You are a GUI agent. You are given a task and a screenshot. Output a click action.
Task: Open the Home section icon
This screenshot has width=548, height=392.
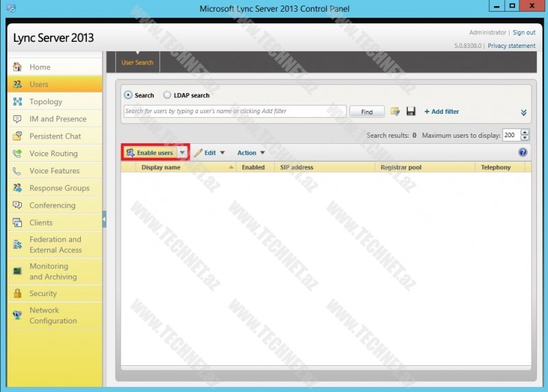(17, 67)
